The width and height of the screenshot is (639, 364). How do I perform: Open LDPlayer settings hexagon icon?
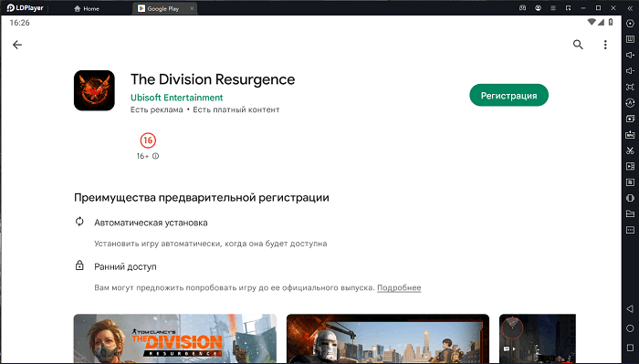click(630, 24)
